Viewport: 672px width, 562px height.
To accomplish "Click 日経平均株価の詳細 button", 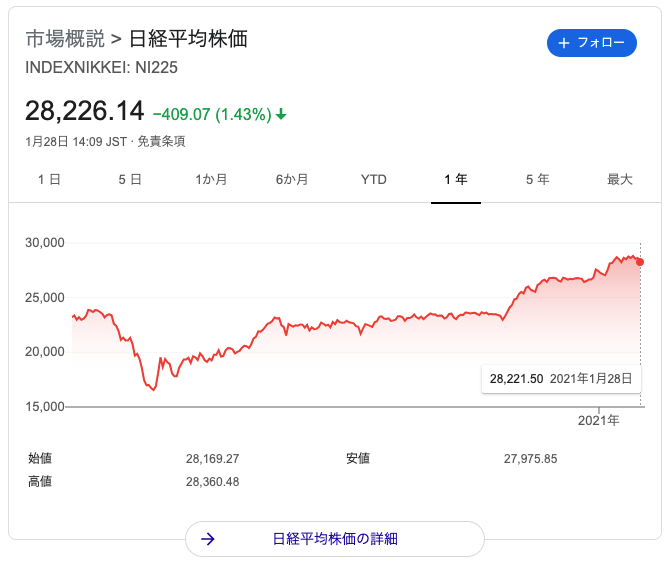I will click(x=335, y=539).
